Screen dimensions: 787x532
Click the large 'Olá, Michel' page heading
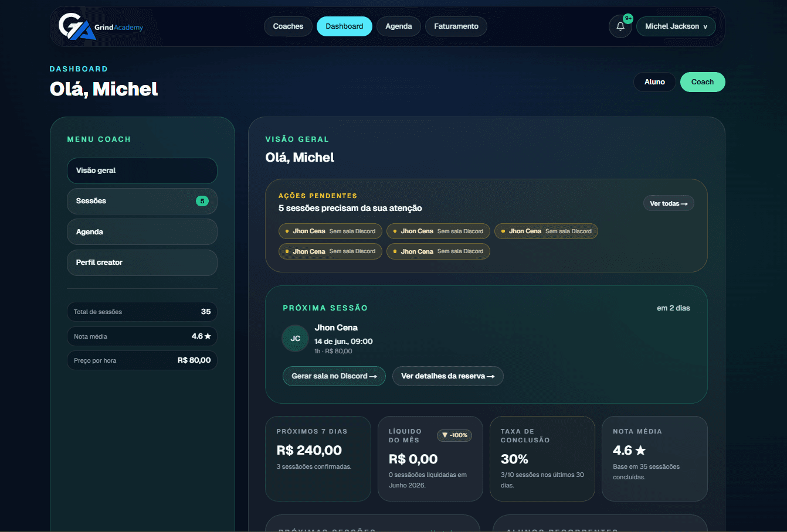coord(104,89)
